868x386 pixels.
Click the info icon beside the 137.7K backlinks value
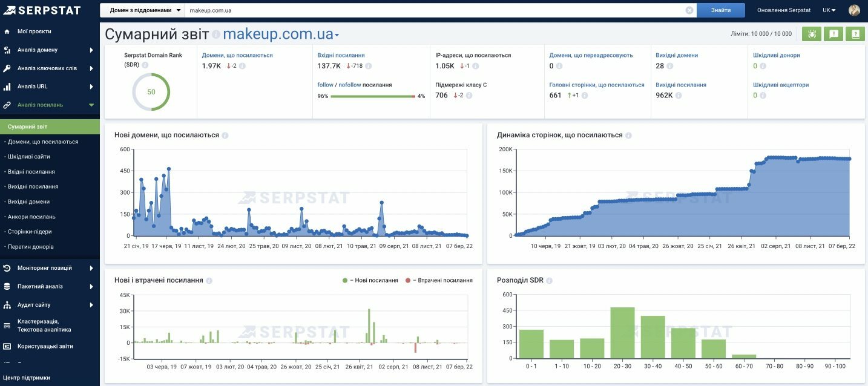coord(368,66)
